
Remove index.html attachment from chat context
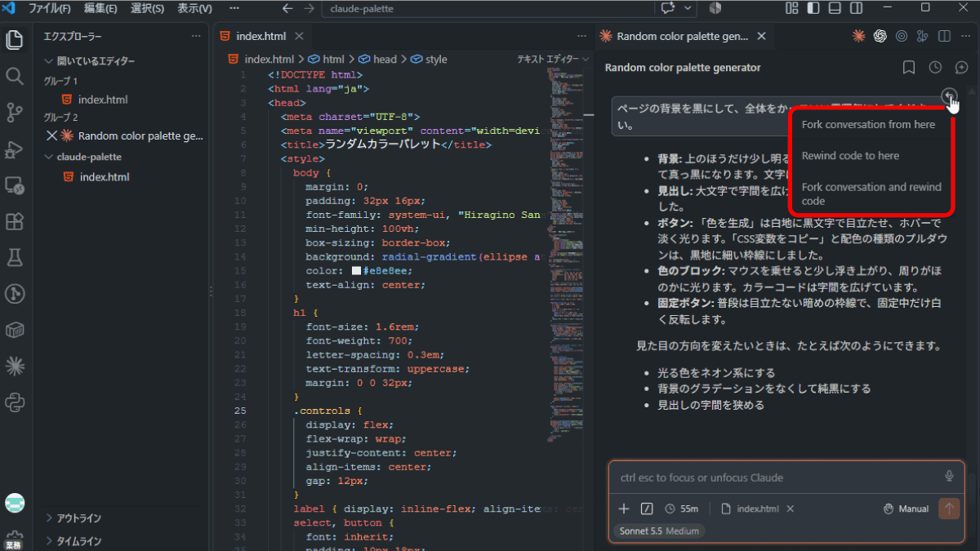(791, 509)
